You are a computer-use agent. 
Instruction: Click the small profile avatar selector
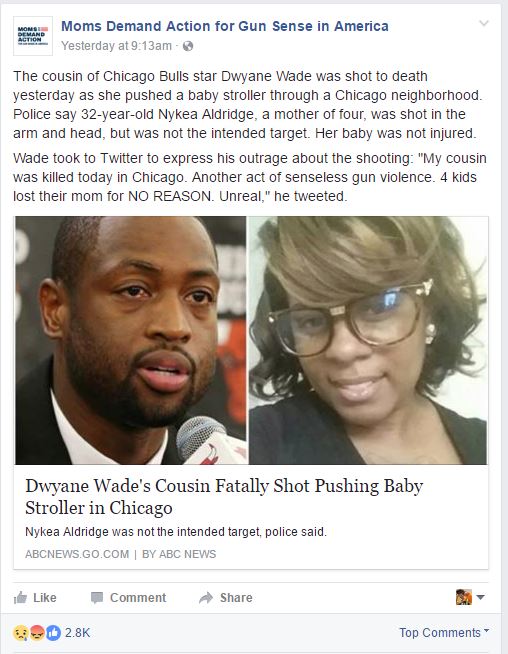(464, 597)
